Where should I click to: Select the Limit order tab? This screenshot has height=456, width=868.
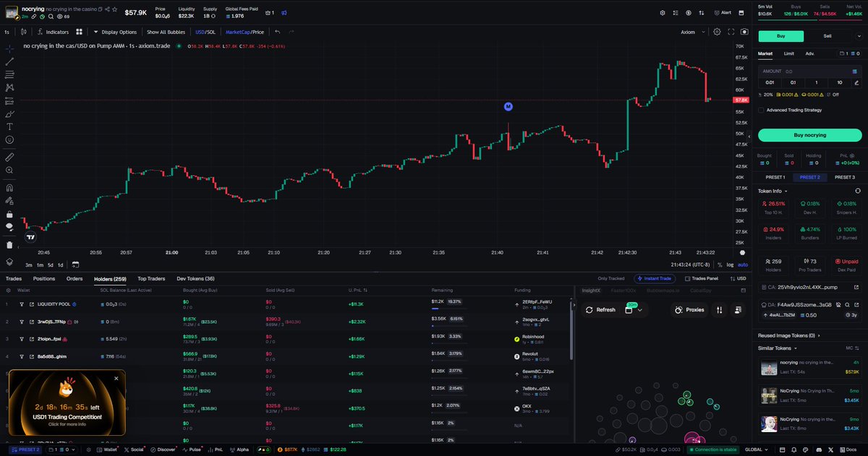pyautogui.click(x=789, y=53)
